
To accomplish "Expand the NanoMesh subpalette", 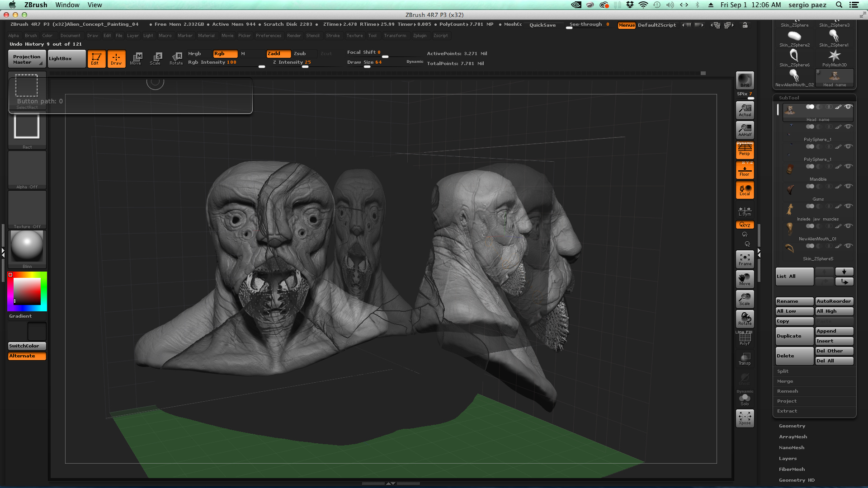I will coord(792,448).
